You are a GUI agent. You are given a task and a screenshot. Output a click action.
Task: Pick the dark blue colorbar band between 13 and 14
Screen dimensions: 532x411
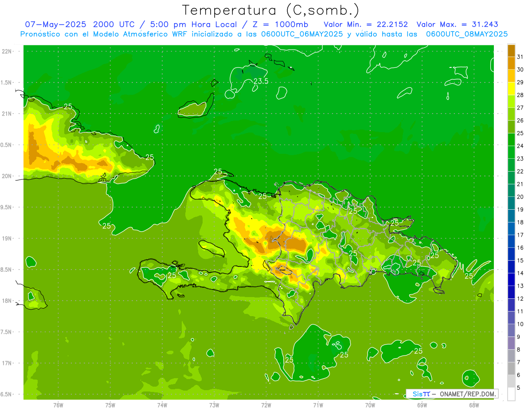(511, 279)
